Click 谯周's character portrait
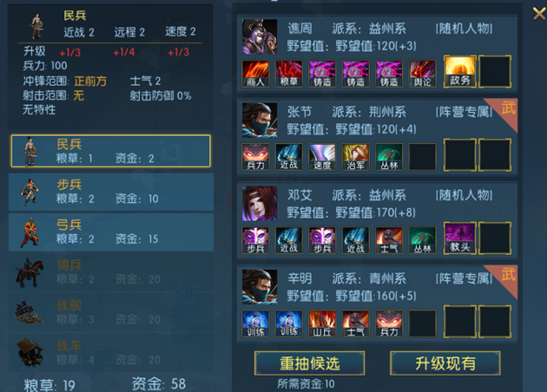The image size is (547, 392). tap(260, 36)
